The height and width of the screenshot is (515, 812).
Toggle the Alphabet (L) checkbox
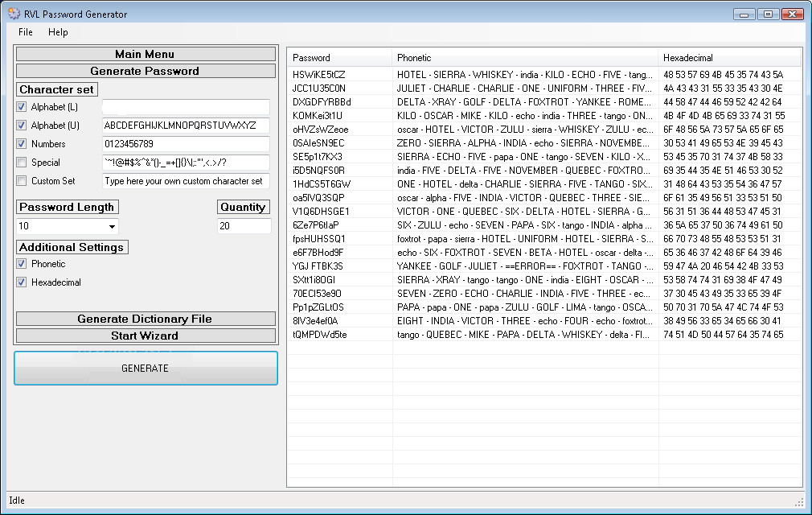(21, 107)
